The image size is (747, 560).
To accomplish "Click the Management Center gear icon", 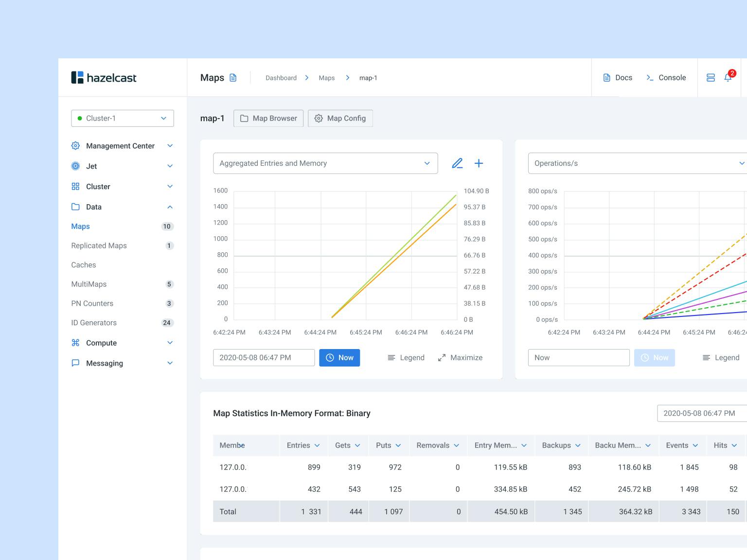I will coord(75,146).
